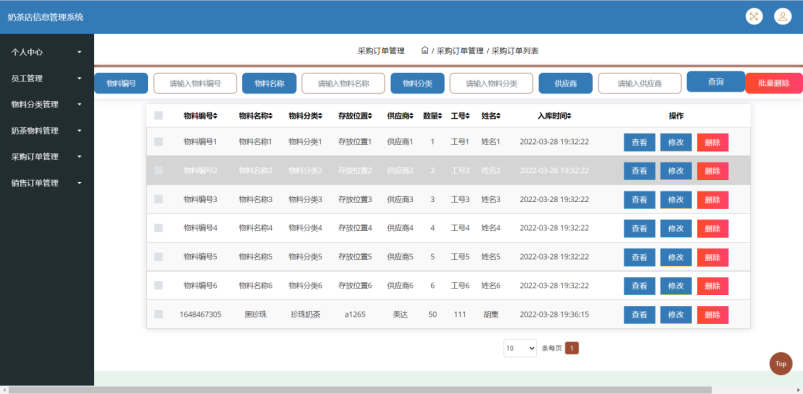Click the blue 物料编号 filter label

pos(121,83)
